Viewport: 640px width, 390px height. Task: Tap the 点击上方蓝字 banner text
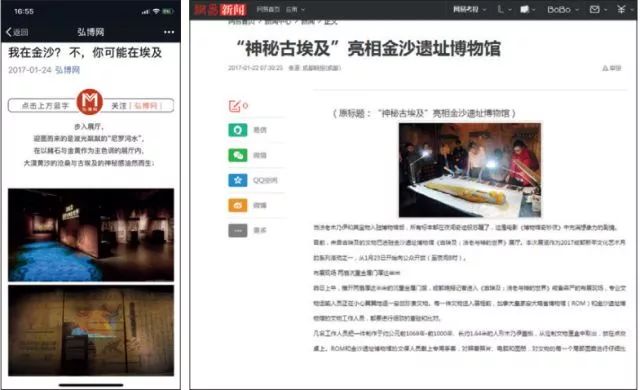[x=45, y=106]
